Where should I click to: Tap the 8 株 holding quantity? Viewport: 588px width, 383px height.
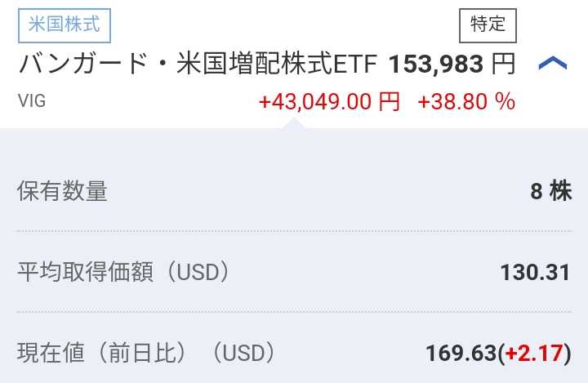click(x=550, y=191)
